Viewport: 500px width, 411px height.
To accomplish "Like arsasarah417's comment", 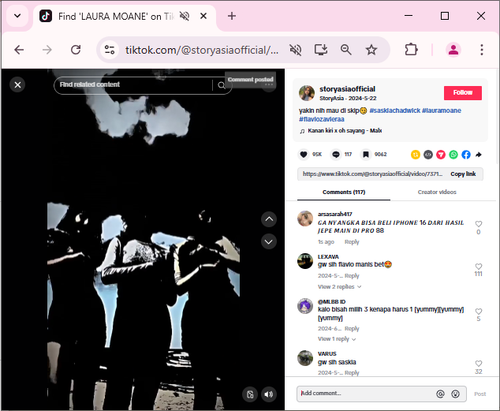I will pos(478,224).
